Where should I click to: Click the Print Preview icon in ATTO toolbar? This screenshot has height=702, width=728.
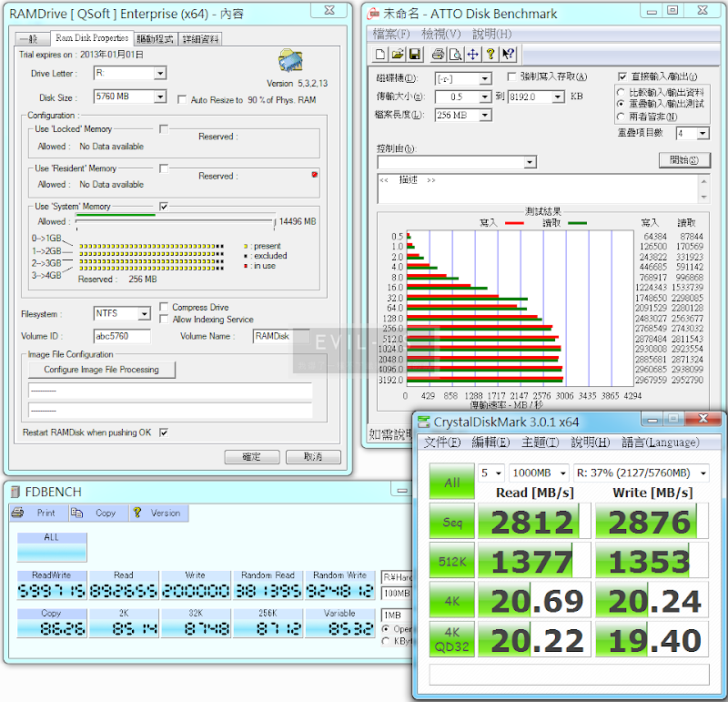[456, 54]
